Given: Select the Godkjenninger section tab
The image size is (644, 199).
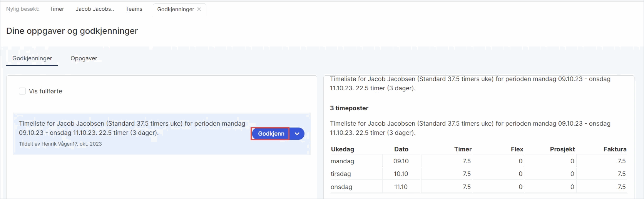Looking at the screenshot, I should tap(32, 58).
